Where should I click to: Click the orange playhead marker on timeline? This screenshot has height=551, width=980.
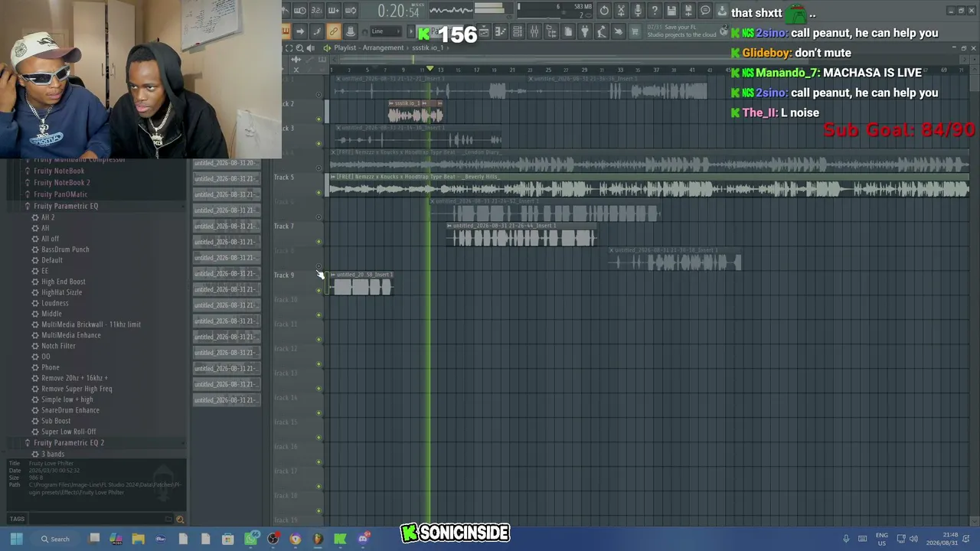(x=430, y=70)
